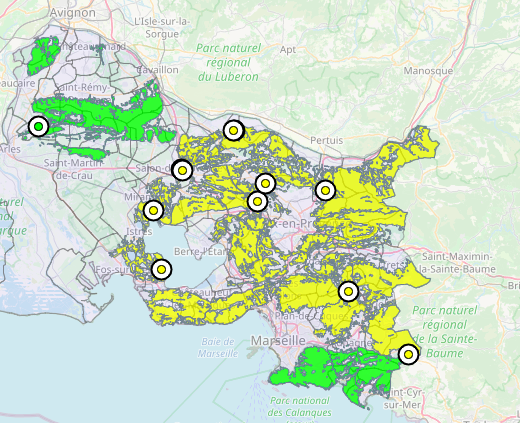Select lower marker of the overlapping yellow pair
This screenshot has width=520, height=423.
257,201
